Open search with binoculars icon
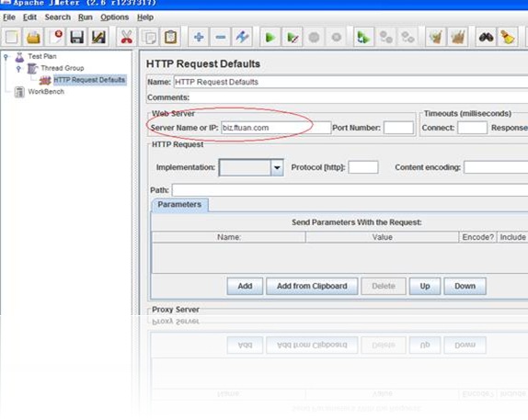The height and width of the screenshot is (420, 528). tap(486, 37)
